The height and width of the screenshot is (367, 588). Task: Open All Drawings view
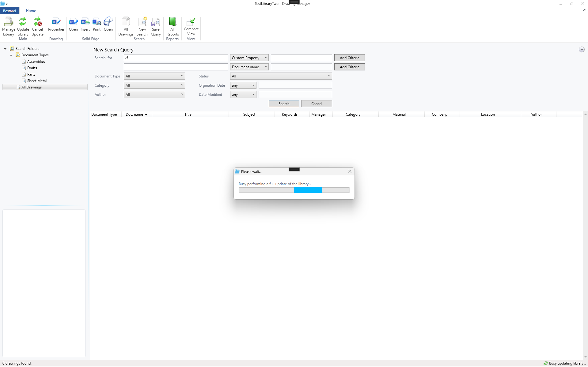(126, 26)
